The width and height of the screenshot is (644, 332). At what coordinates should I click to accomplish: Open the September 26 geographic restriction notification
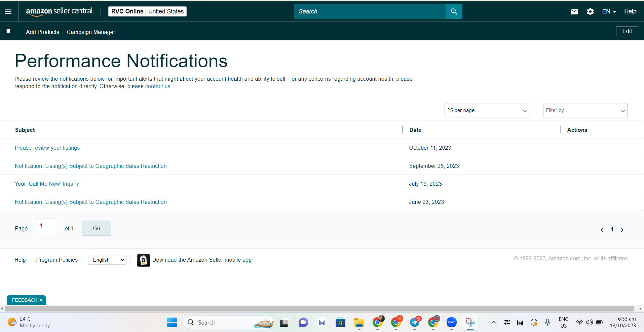click(x=91, y=166)
